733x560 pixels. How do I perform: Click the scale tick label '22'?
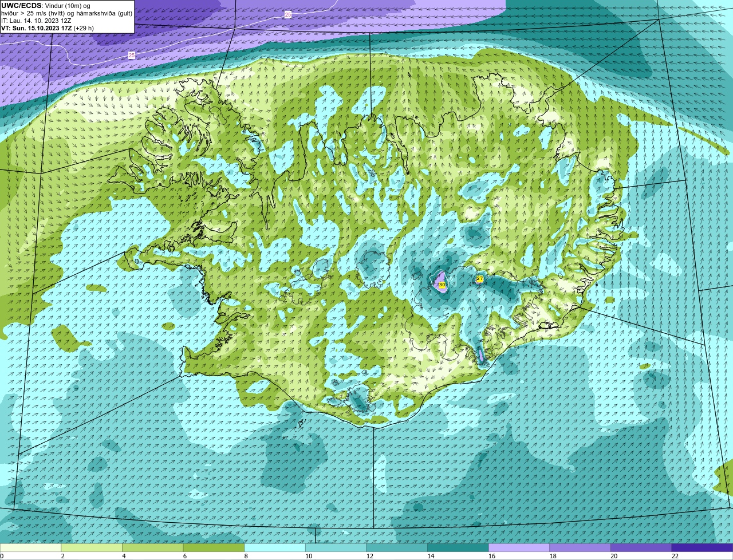point(675,556)
